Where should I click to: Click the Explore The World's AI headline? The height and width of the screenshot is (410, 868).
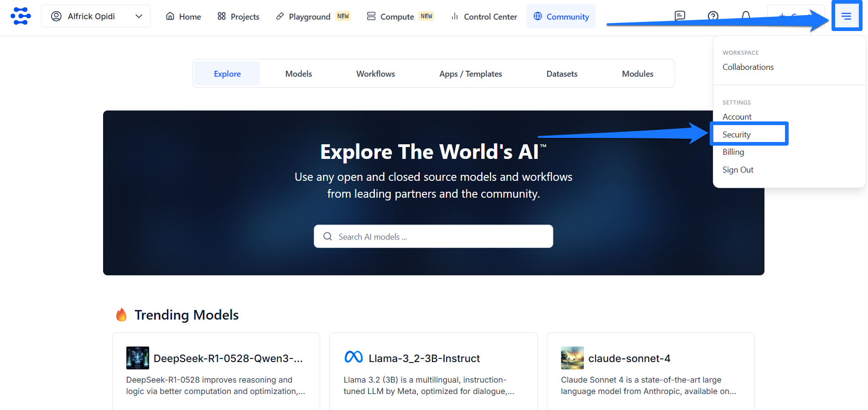pos(433,152)
